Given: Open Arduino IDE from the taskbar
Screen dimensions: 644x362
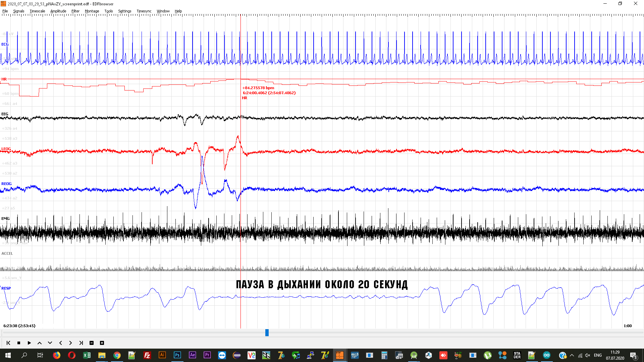Looking at the screenshot, I should click(547, 355).
